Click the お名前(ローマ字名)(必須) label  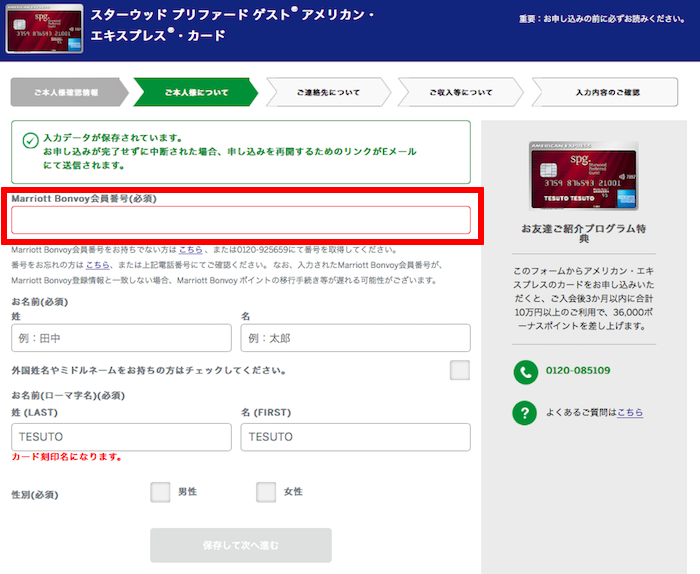(68, 395)
